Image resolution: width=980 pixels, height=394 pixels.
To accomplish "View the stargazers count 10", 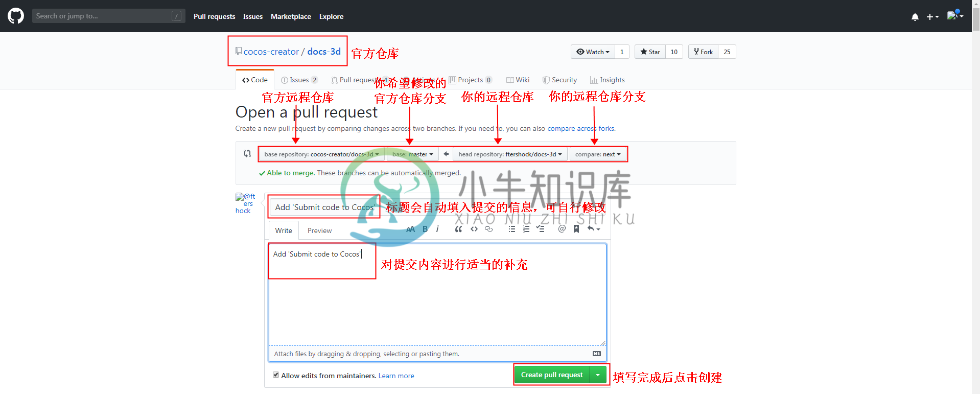I will (674, 52).
